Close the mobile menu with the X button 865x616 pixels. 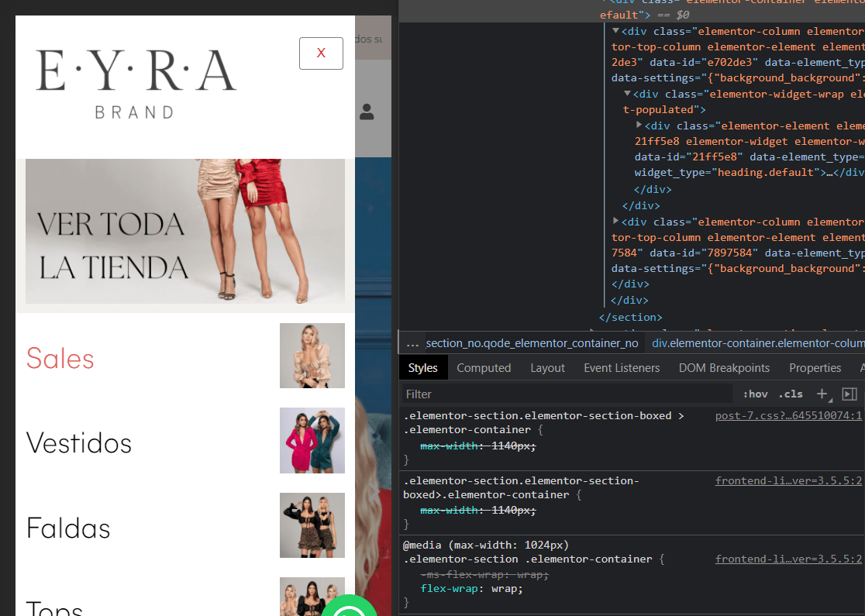click(x=321, y=53)
